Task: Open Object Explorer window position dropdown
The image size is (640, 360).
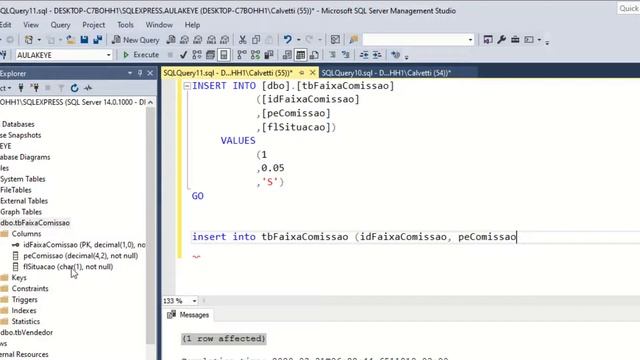Action: tap(130, 73)
